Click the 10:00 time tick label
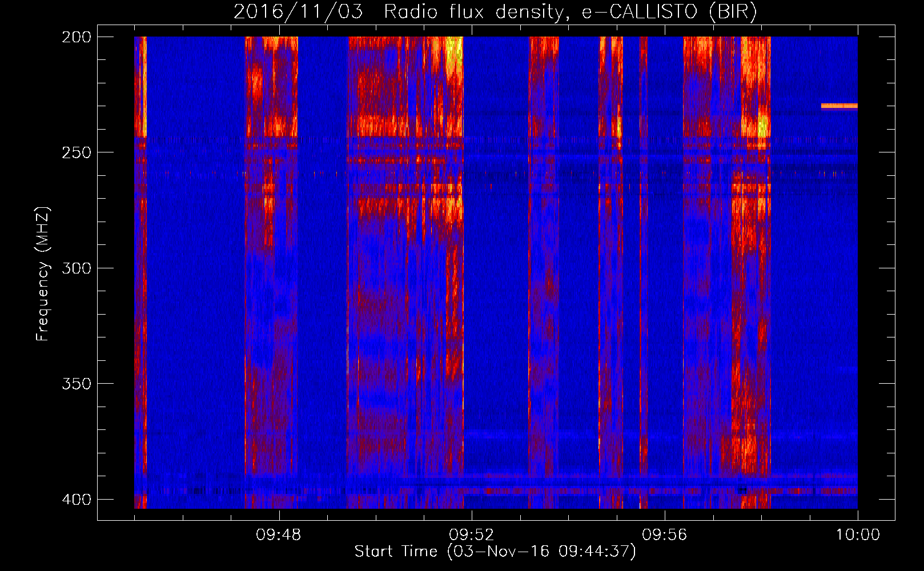Viewport: 924px width, 571px height. [x=858, y=535]
